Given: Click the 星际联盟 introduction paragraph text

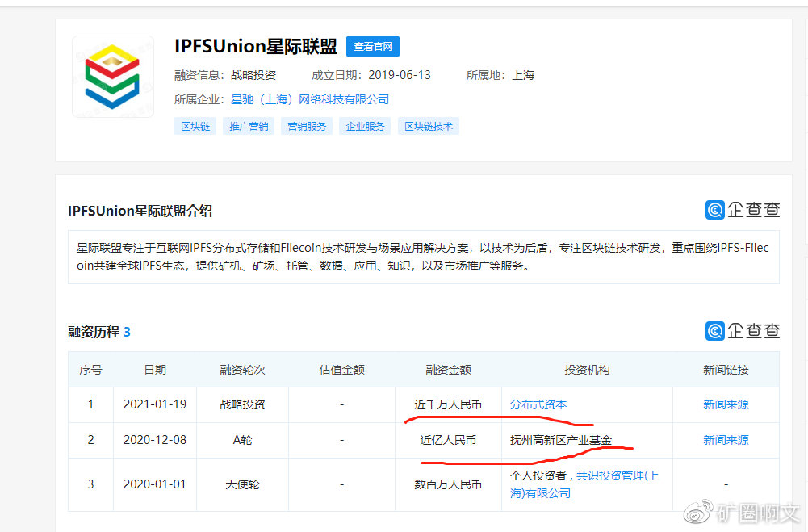Looking at the screenshot, I should (422, 257).
